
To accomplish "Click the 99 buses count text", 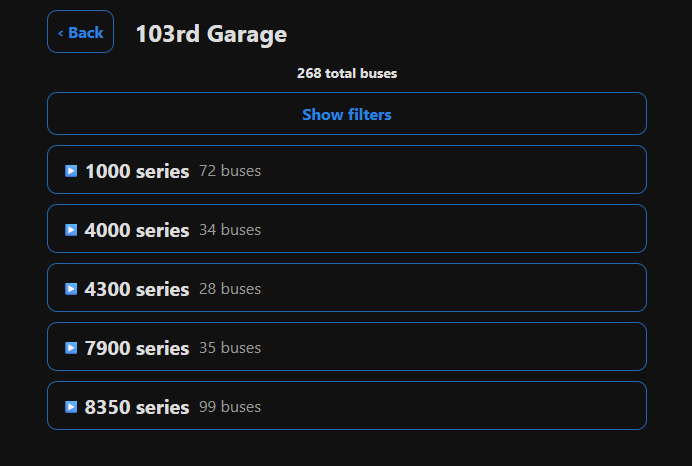I will click(x=230, y=407).
